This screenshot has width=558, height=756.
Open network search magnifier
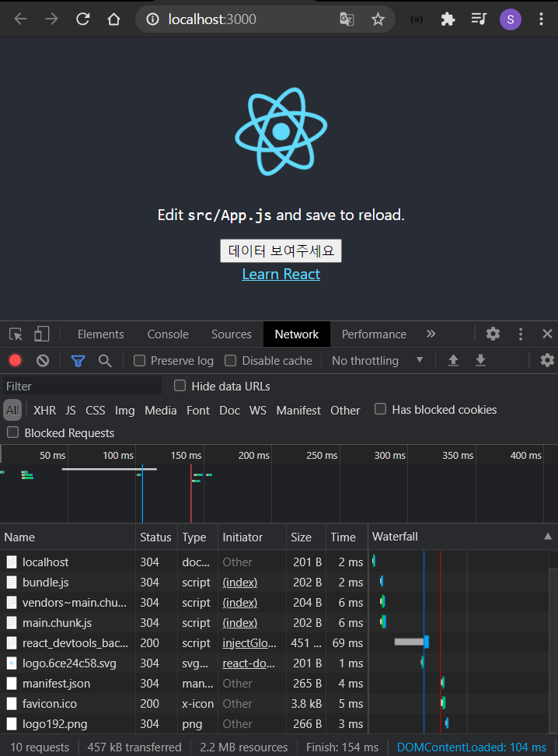[x=105, y=360]
